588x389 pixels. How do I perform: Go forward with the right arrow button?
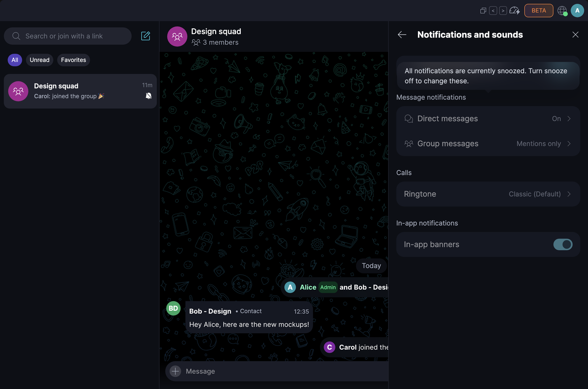[503, 11]
